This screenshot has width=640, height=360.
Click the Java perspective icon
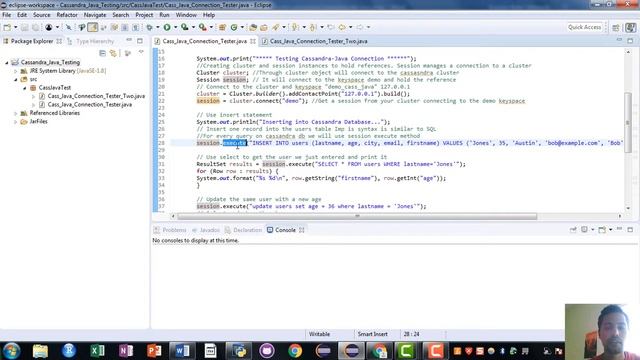coord(631,27)
